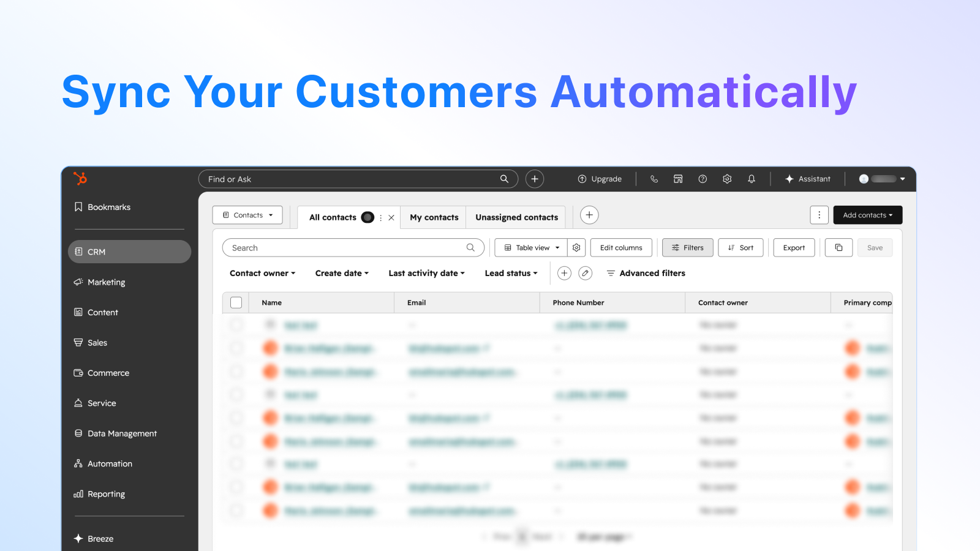The width and height of the screenshot is (980, 551).
Task: Click the plus button beside Find or Ask
Action: coord(535,179)
